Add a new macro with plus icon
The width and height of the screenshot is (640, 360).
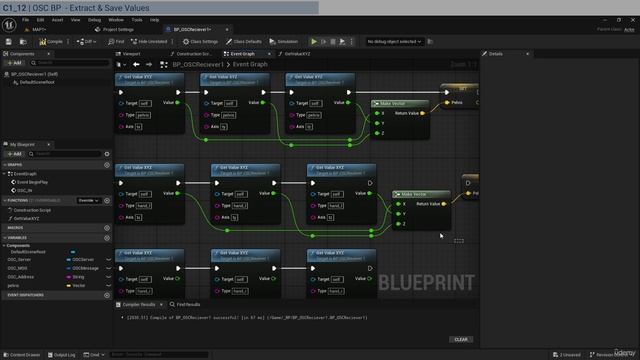(107, 228)
